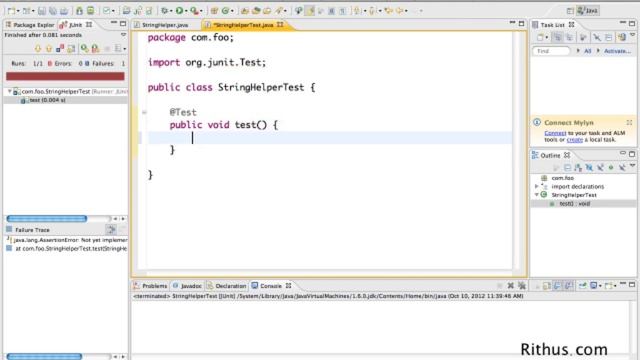
Task: Click the green Run button in toolbar
Action: click(x=179, y=11)
